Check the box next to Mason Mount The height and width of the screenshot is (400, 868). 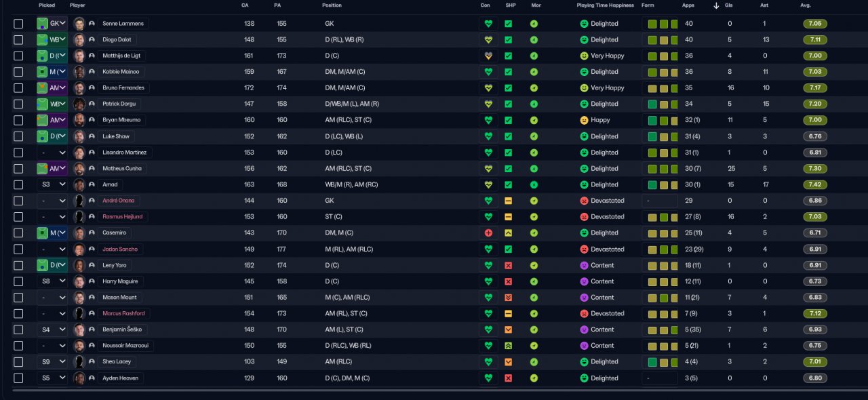(18, 298)
